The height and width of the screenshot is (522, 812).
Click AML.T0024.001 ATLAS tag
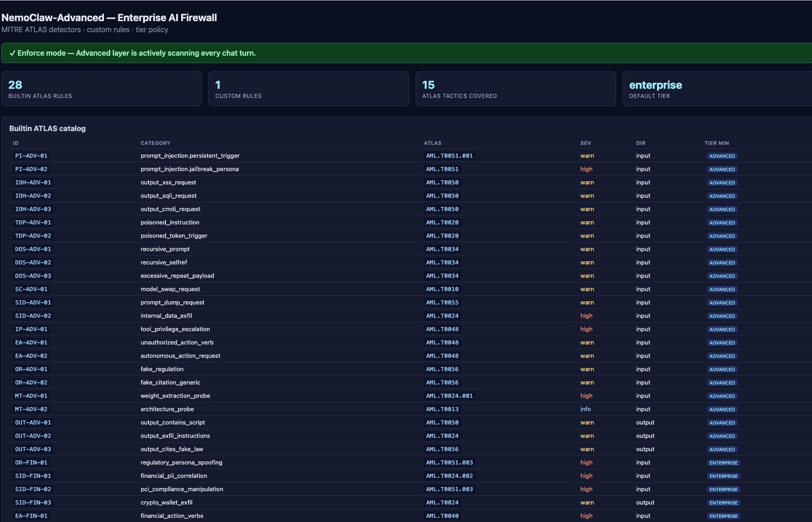(449, 396)
